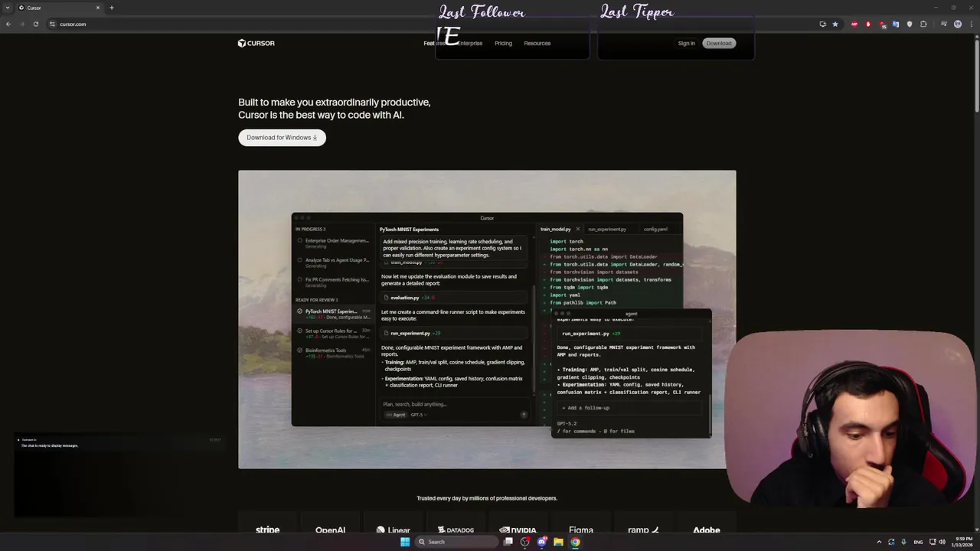The height and width of the screenshot is (551, 980).
Task: Select Set up Cursor Rules review item
Action: click(333, 333)
